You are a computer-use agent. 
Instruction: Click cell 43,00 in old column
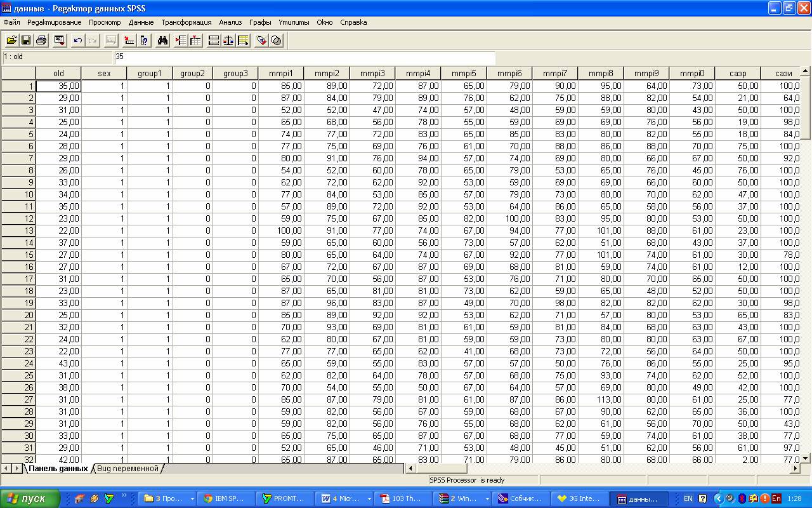pyautogui.click(x=58, y=363)
